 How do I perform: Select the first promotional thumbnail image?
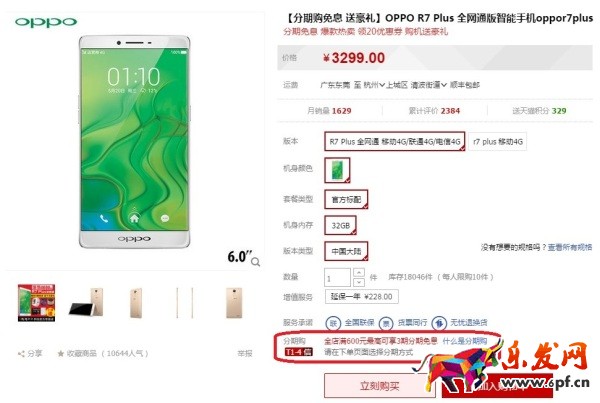(x=37, y=303)
